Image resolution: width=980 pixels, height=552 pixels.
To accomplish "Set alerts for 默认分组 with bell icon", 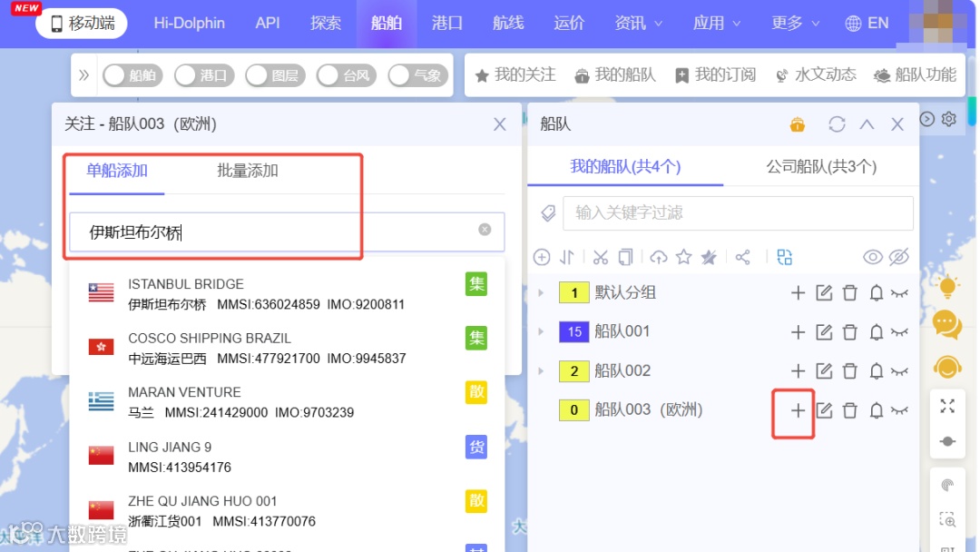I will [877, 292].
